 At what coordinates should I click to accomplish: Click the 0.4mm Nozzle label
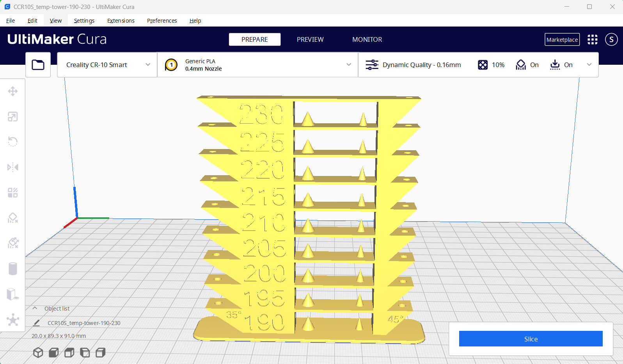pos(203,69)
